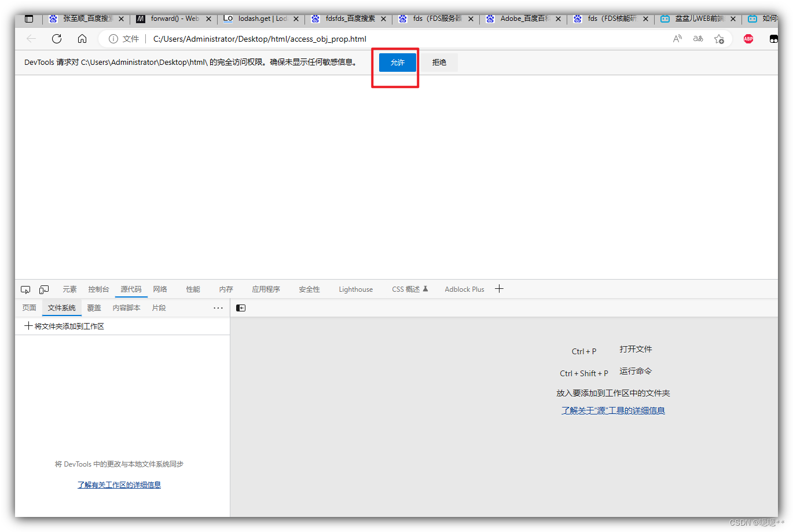Click the 打开文件 shortcut label
The image size is (793, 532).
pyautogui.click(x=636, y=349)
